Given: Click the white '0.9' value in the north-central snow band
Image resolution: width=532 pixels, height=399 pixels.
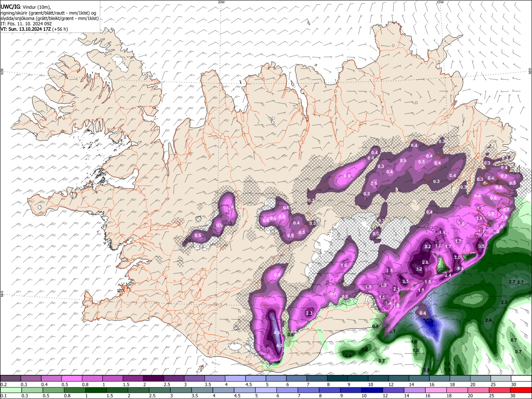Looking at the screenshot, I should pyautogui.click(x=347, y=176).
